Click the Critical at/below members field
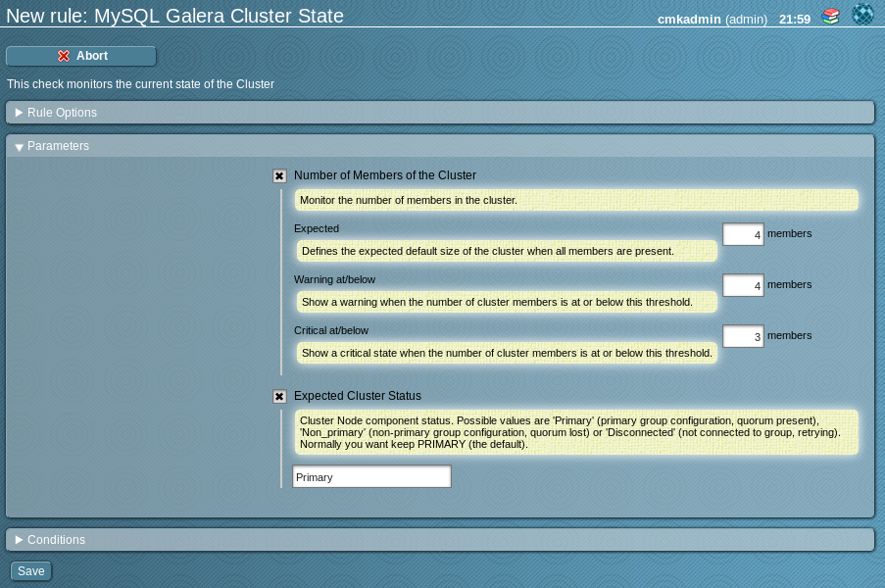Viewport: 885px width, 588px height. pos(743,336)
